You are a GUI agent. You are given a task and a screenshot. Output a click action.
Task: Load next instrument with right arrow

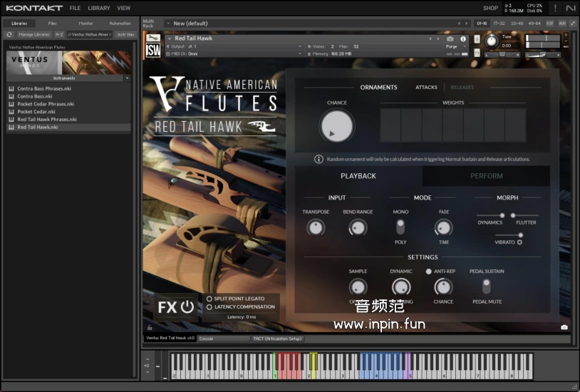pyautogui.click(x=438, y=38)
